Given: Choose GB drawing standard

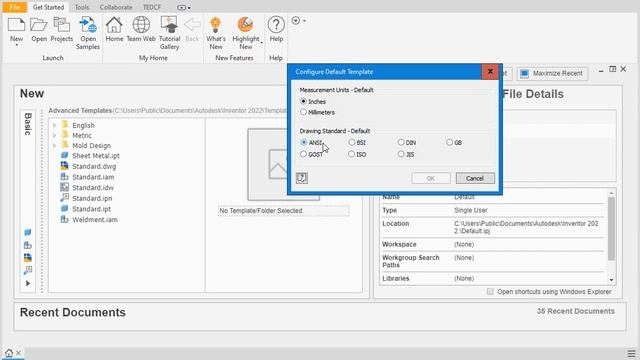Looking at the screenshot, I should pyautogui.click(x=449, y=142).
